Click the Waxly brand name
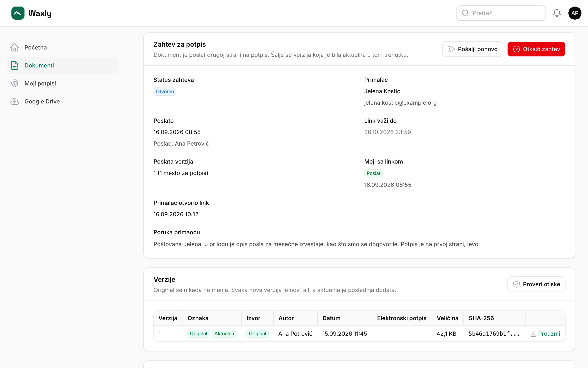Image resolution: width=588 pixels, height=368 pixels. pyautogui.click(x=40, y=13)
